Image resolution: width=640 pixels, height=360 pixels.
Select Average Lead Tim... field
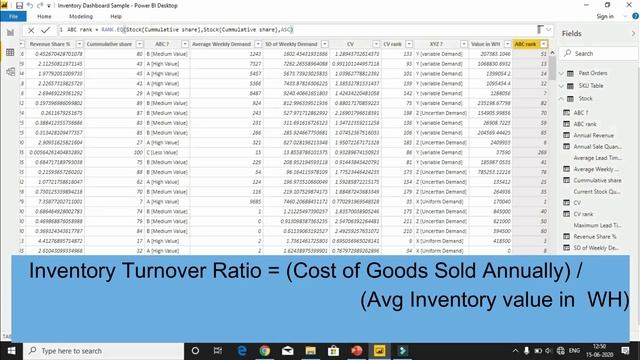coord(598,158)
